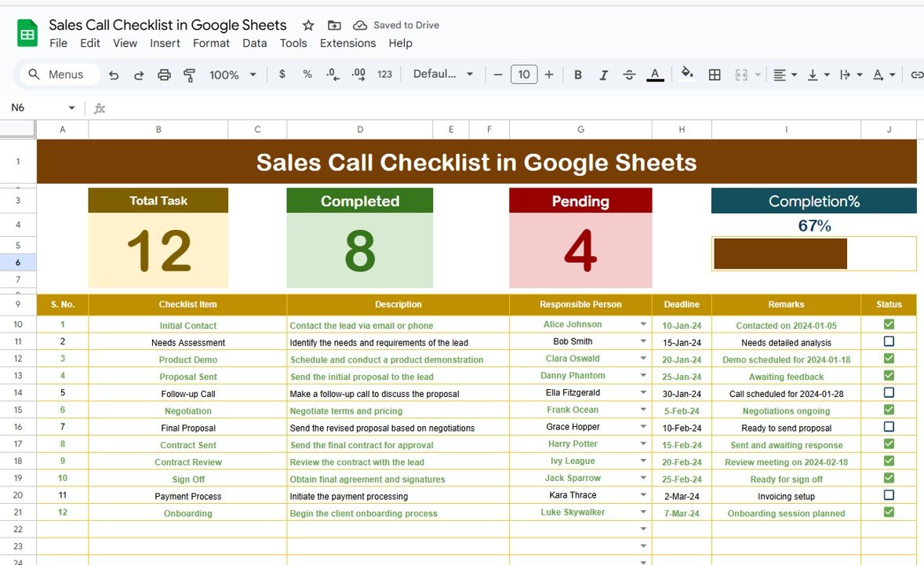Uncheck status for Proposal Sent row
Viewport: 924px width, 565px height.
point(889,376)
